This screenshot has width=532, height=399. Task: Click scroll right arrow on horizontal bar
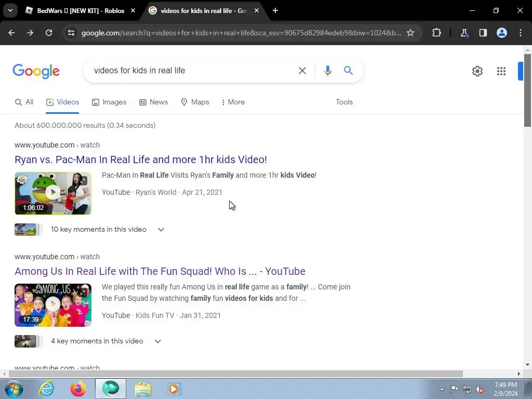pyautogui.click(x=519, y=374)
